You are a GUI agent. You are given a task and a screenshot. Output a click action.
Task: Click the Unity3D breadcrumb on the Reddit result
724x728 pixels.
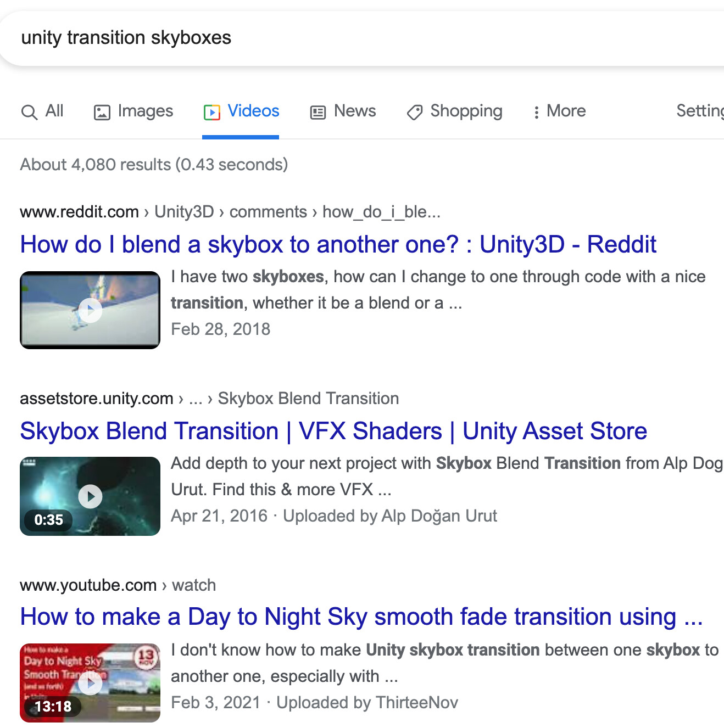(184, 211)
